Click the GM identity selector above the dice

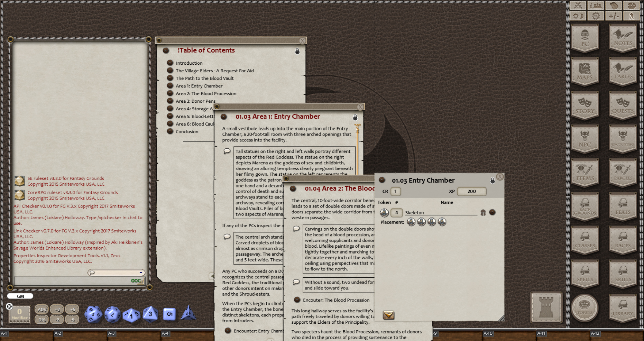point(20,296)
